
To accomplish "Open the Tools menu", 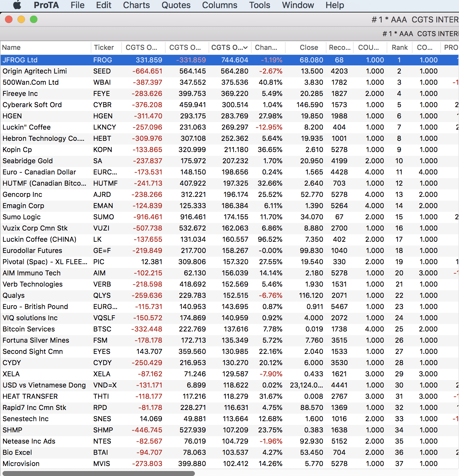I will [259, 5].
